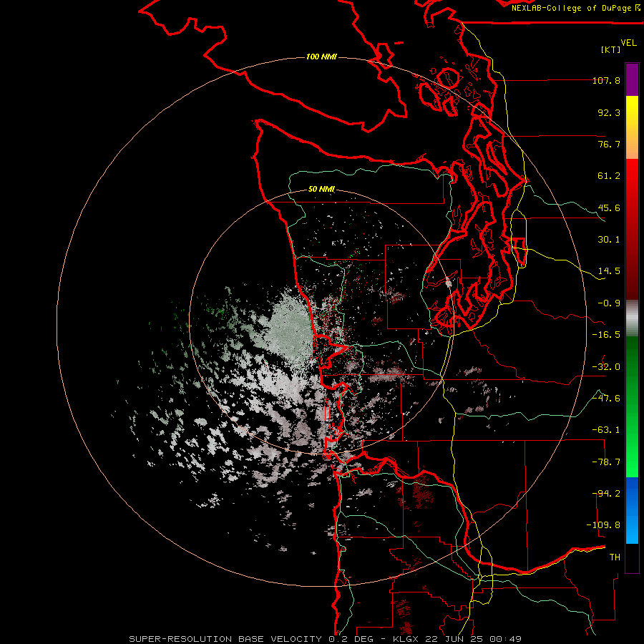Click the 92.3 velocity scale value

(609, 112)
